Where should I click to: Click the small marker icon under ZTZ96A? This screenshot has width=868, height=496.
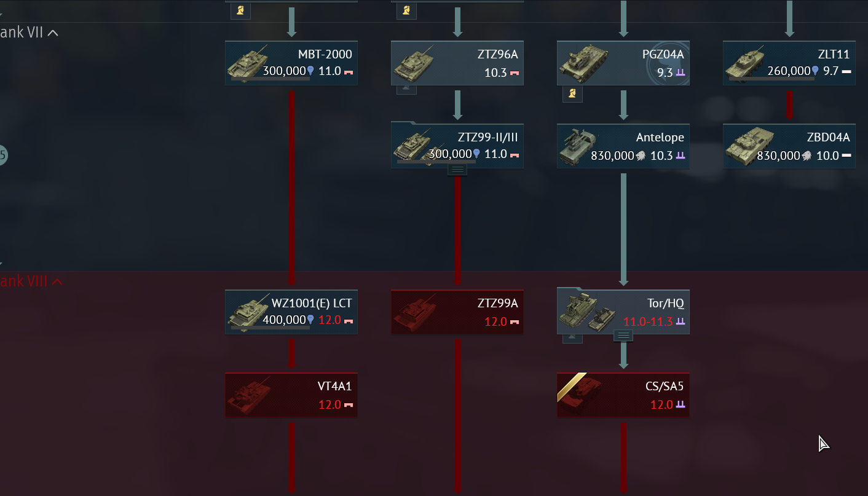[x=406, y=89]
